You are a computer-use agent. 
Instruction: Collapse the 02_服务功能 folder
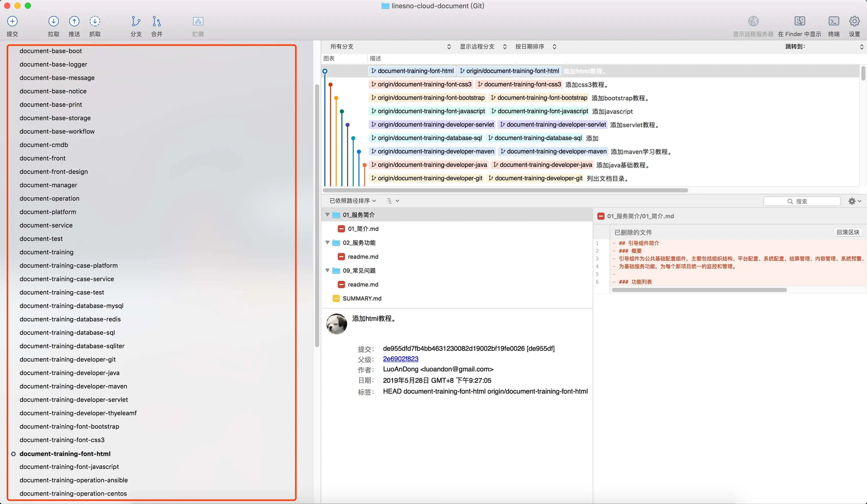(327, 242)
